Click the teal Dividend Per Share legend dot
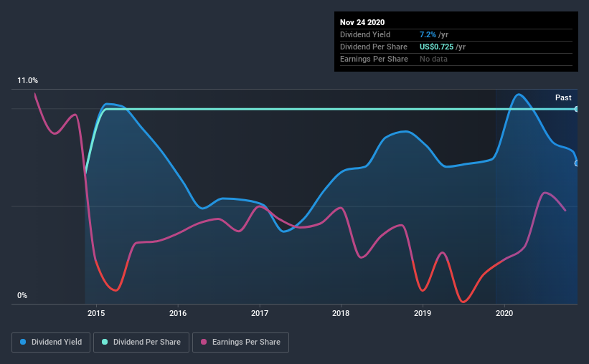The width and height of the screenshot is (589, 364). pos(105,342)
